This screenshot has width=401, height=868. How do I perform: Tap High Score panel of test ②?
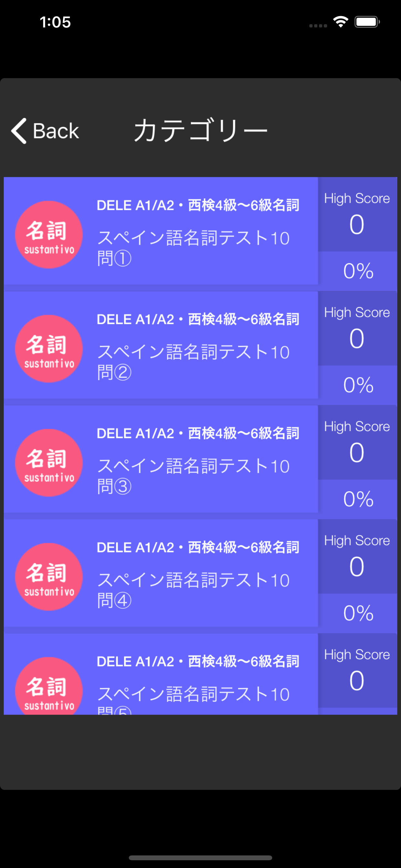pos(357,328)
